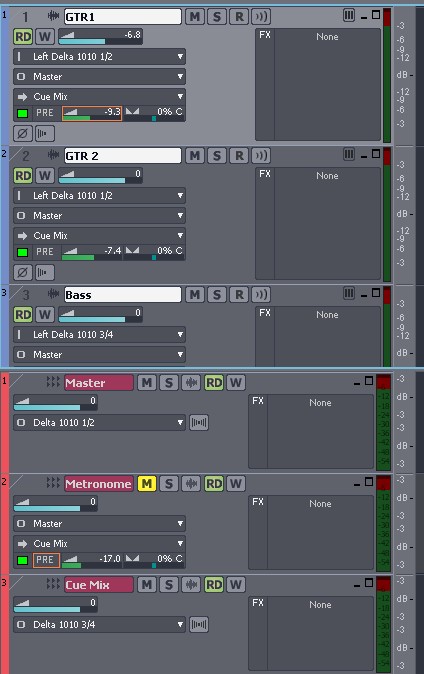Select the Bass track name field
This screenshot has height=674, width=424.
pyautogui.click(x=123, y=295)
